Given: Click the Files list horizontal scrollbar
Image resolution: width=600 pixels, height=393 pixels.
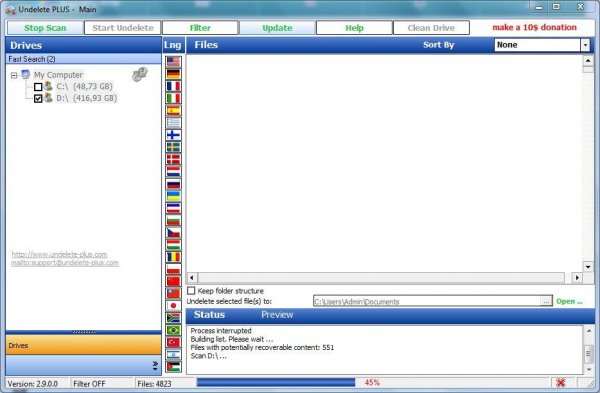Looking at the screenshot, I should (381, 278).
